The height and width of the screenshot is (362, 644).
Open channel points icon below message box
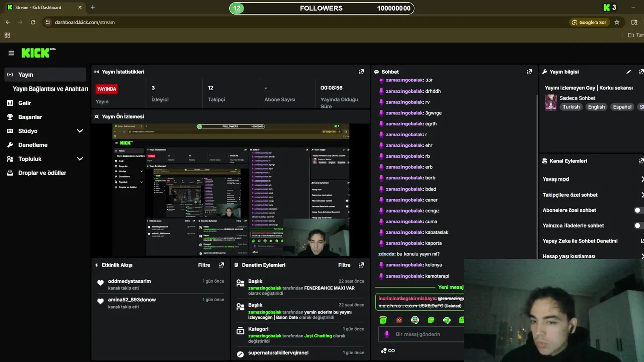click(x=384, y=351)
